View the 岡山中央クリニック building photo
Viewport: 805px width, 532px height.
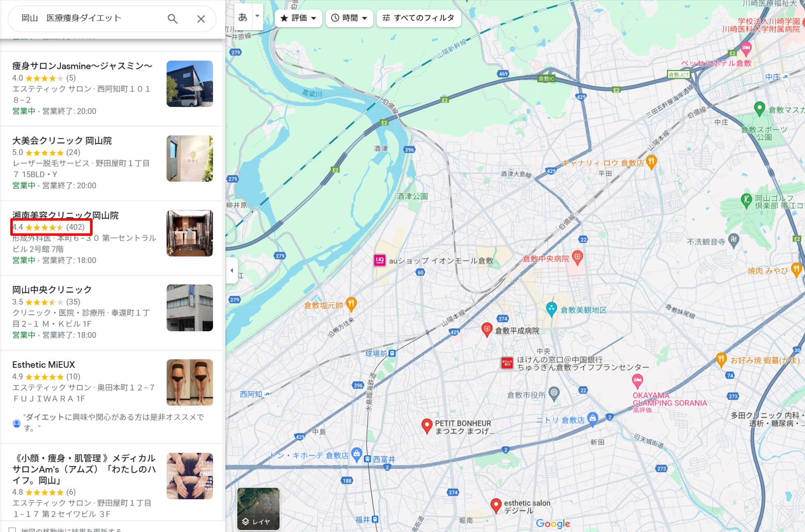click(190, 308)
